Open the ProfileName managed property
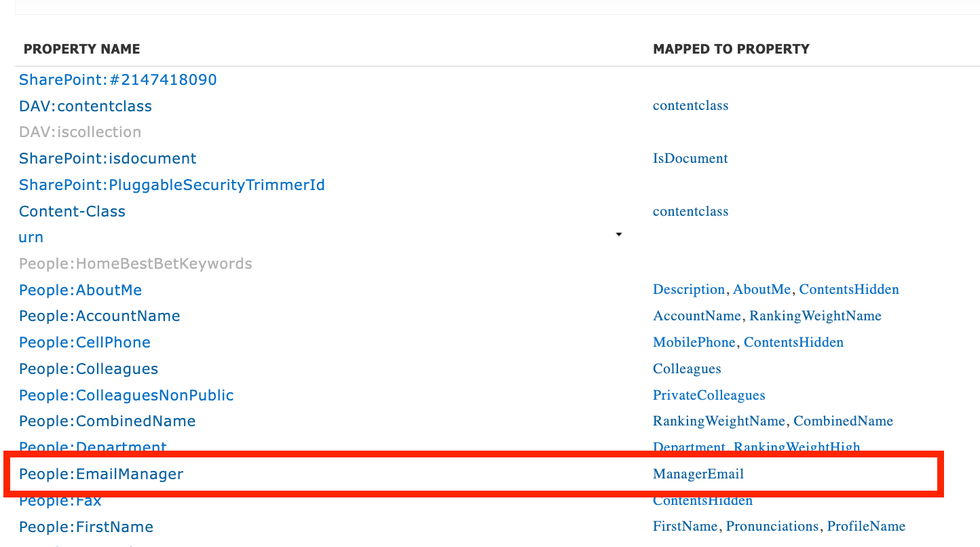This screenshot has height=547, width=980. click(866, 526)
